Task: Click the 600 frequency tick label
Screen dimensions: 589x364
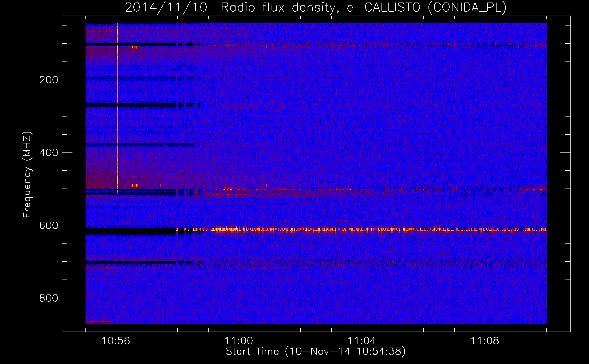Action: point(49,225)
